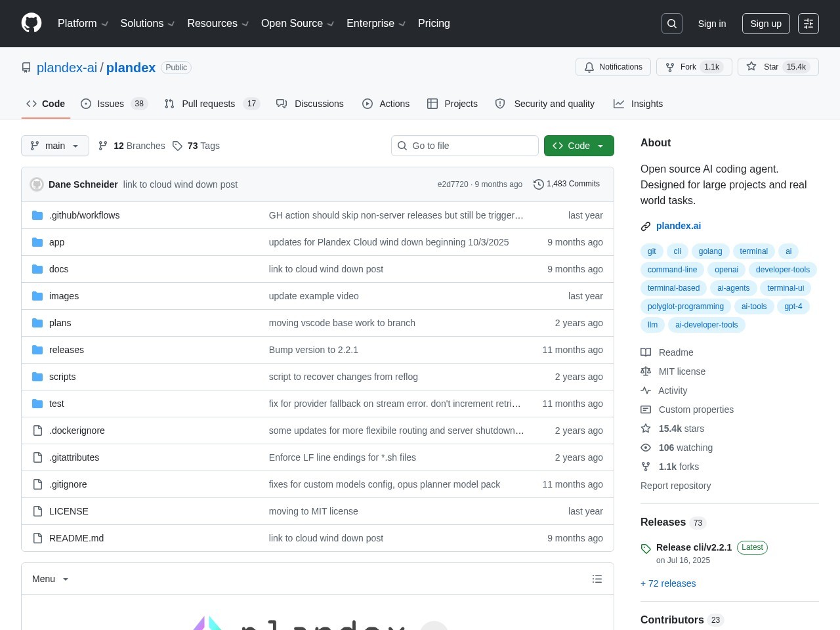Open the appearance settings icon button
The image size is (840, 630).
coord(808,24)
